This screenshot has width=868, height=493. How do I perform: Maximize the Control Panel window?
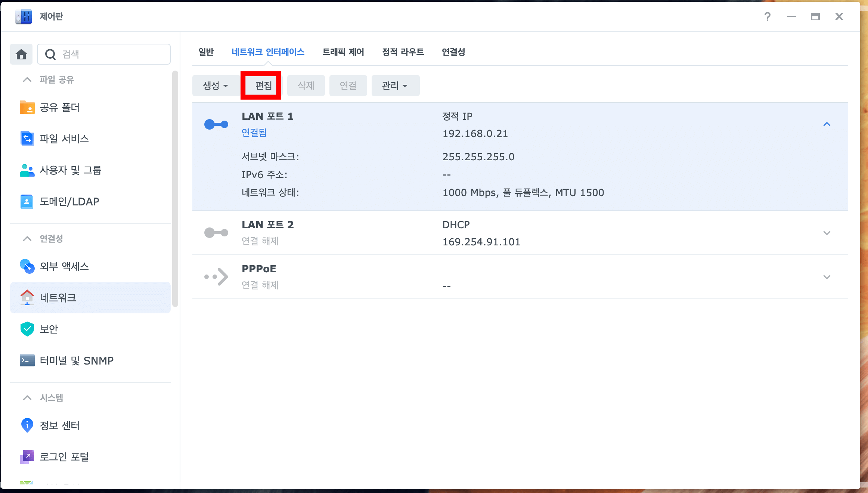(x=815, y=16)
